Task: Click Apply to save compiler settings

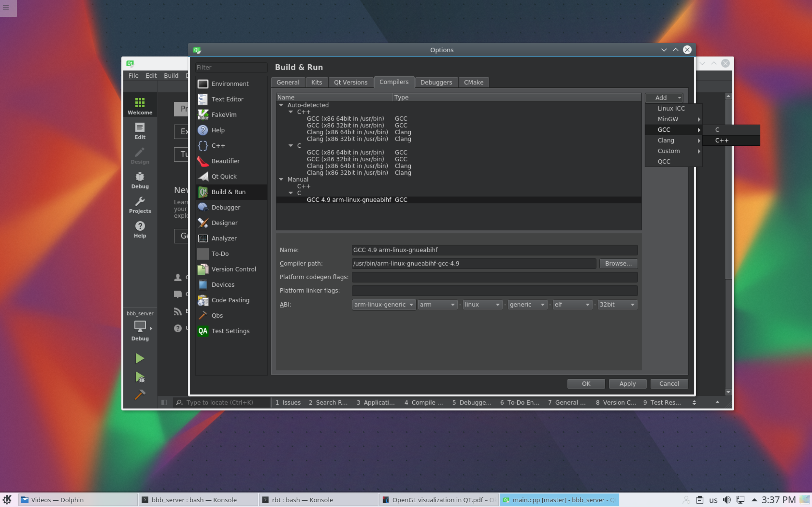Action: 627,384
